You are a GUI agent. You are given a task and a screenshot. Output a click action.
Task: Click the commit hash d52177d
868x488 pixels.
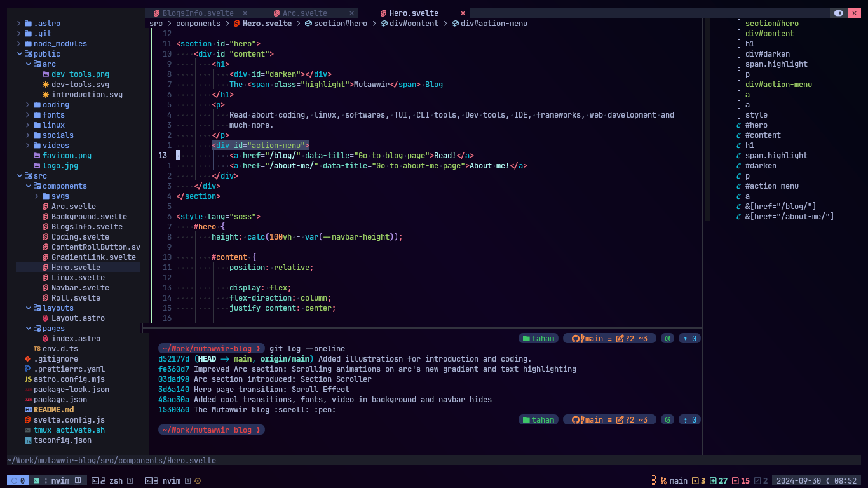(x=173, y=359)
